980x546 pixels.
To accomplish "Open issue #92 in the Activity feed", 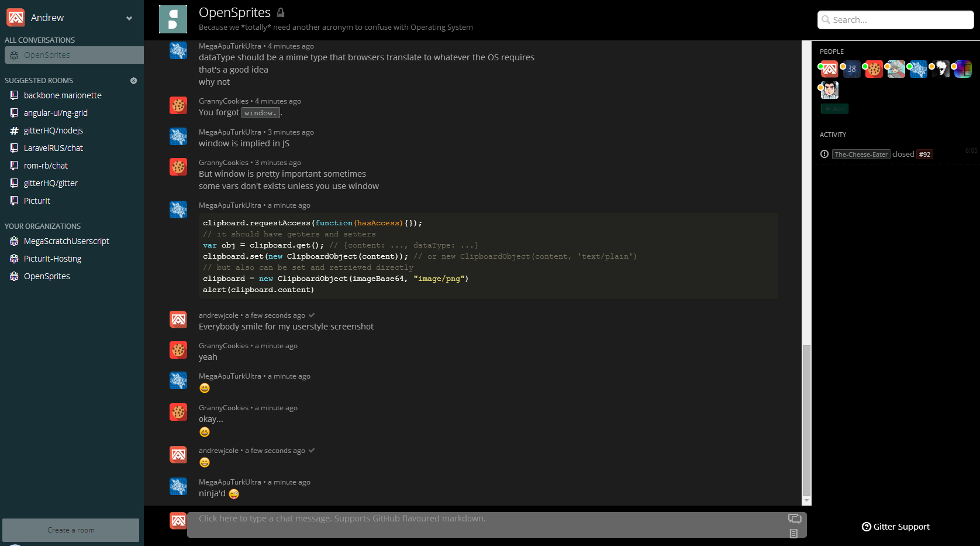I will (x=924, y=154).
